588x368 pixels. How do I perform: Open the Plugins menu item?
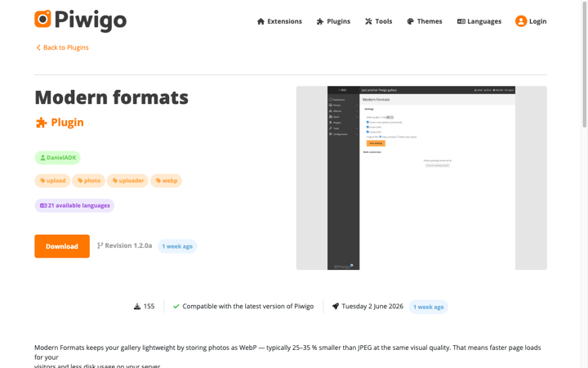pyautogui.click(x=333, y=21)
